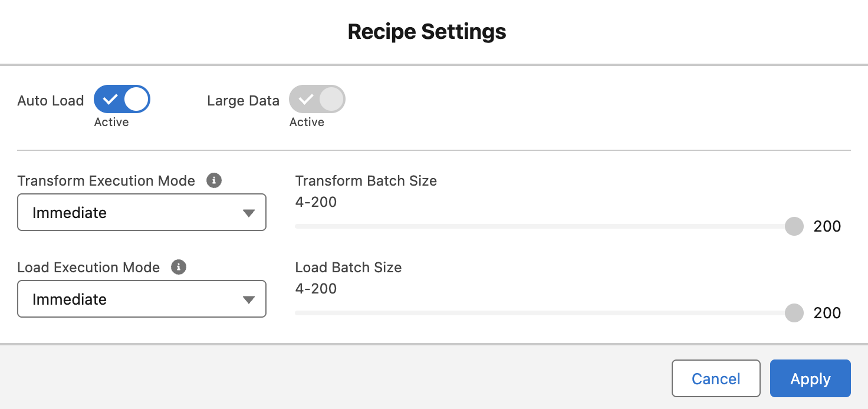Apply the recipe settings
Screen dimensions: 868x409
point(810,379)
